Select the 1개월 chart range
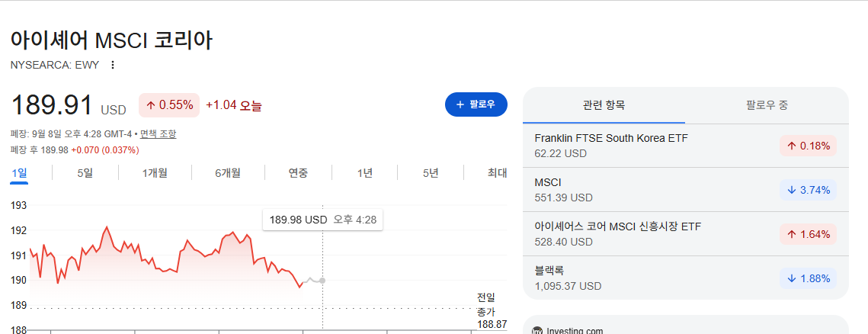The width and height of the screenshot is (868, 334). tap(155, 173)
